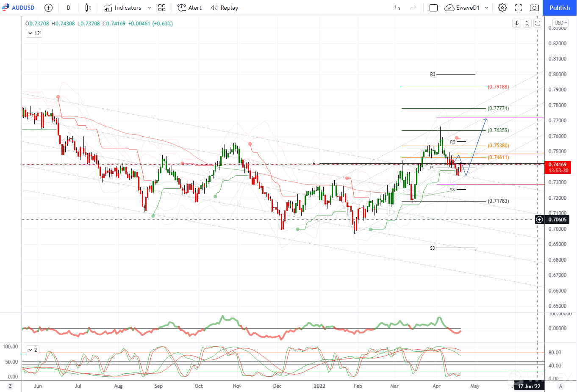This screenshot has width=577, height=392.
Task: Expand the 12 indicators legend
Action: click(34, 33)
